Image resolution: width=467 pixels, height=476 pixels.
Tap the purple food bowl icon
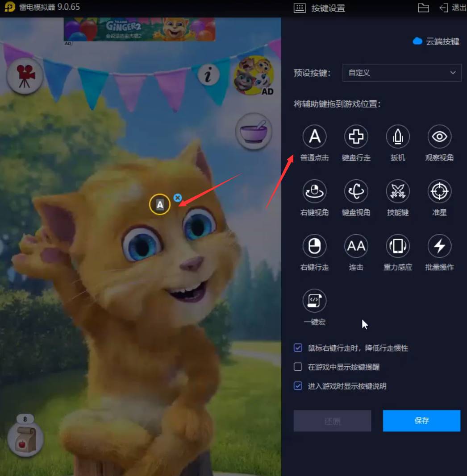254,132
